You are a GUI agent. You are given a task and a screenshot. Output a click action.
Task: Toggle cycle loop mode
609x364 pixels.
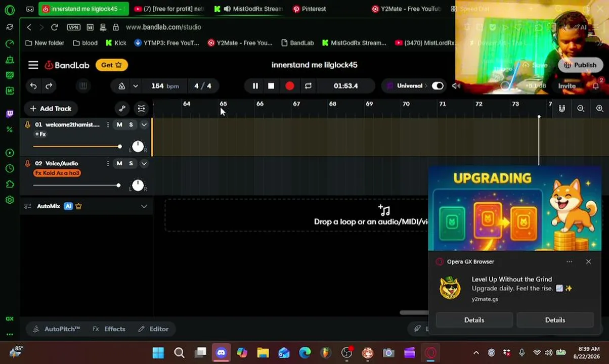308,86
